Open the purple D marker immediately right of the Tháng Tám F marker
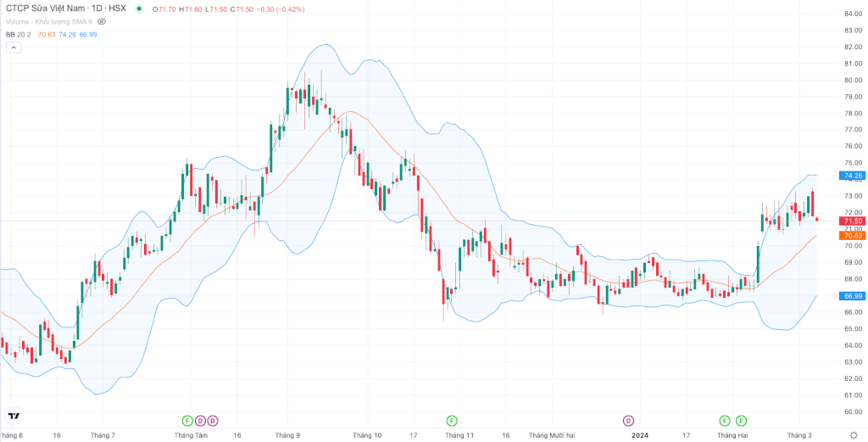868x442 pixels. [200, 421]
